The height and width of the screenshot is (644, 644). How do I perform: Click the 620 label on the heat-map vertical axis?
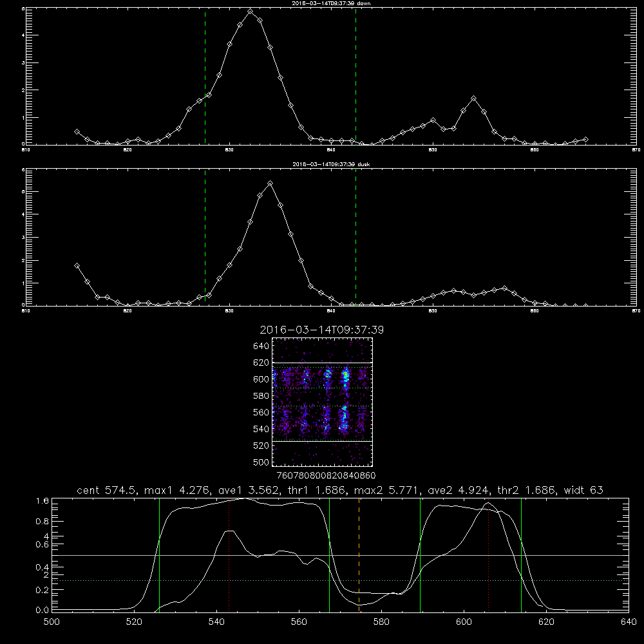(x=261, y=363)
